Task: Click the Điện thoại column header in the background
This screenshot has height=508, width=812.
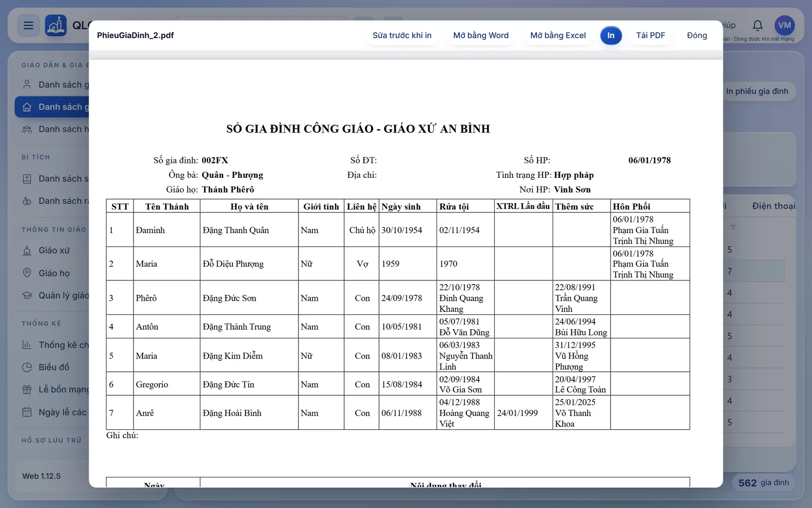Action: tap(773, 206)
